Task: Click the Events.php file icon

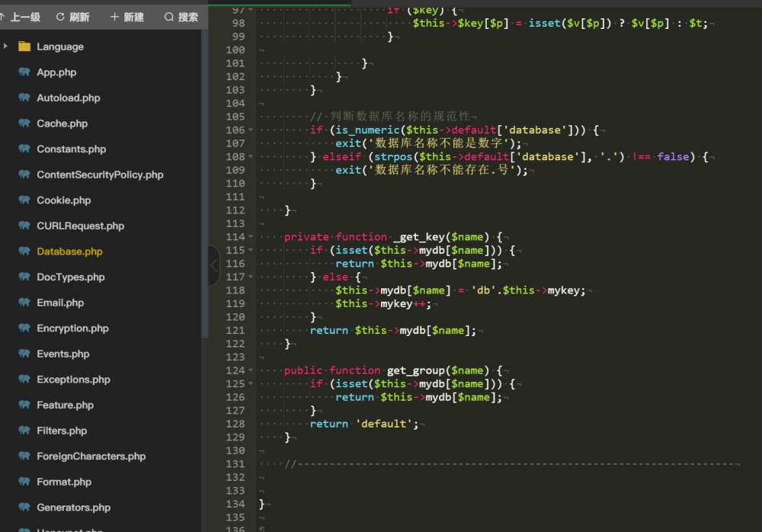Action: (x=24, y=354)
